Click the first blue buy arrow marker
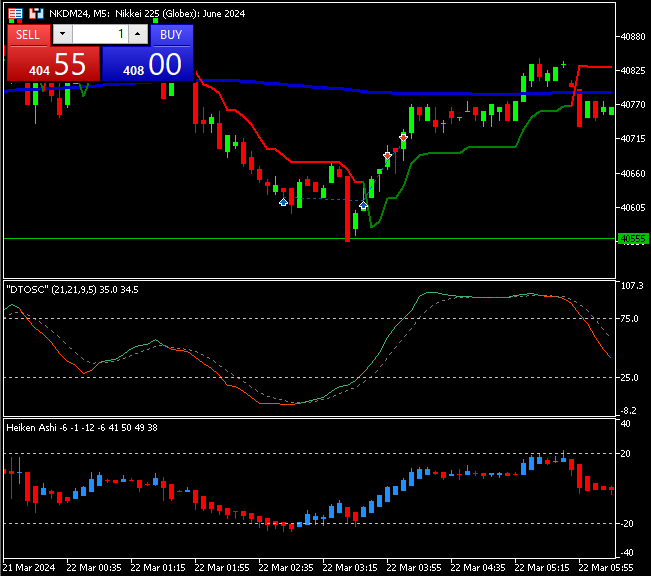Viewport: 651px width, 576px height. click(283, 202)
